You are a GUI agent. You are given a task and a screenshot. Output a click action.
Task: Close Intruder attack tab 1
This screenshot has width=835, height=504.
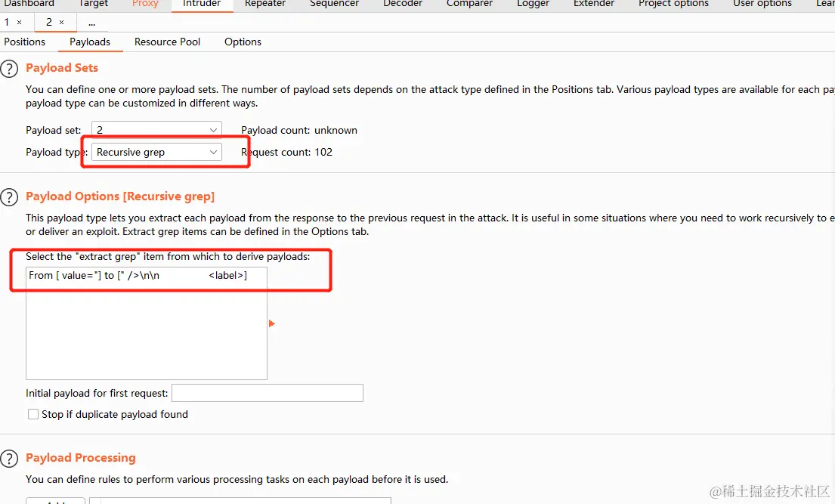pyautogui.click(x=19, y=23)
